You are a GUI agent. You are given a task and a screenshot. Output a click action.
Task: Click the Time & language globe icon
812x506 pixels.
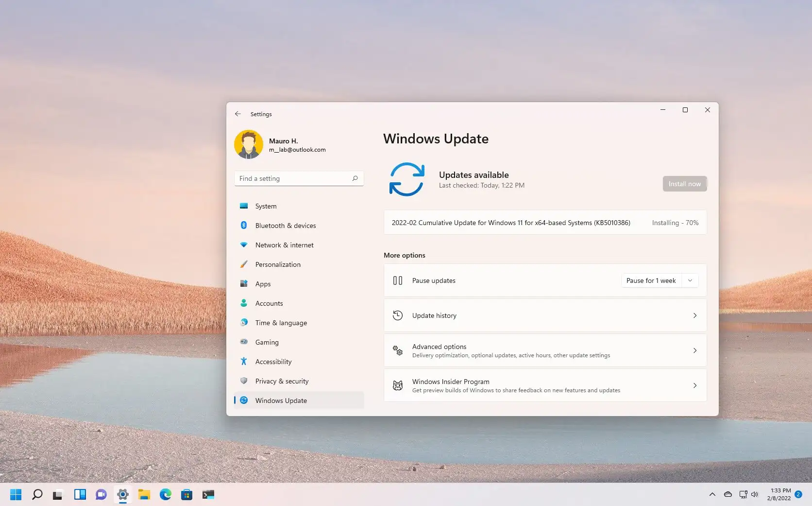[244, 322]
